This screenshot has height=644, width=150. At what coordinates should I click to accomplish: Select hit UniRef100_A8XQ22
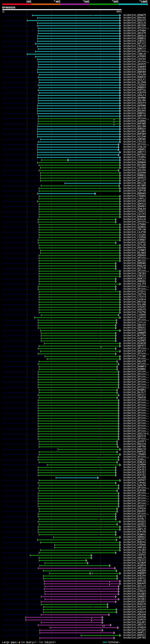tap(135, 521)
